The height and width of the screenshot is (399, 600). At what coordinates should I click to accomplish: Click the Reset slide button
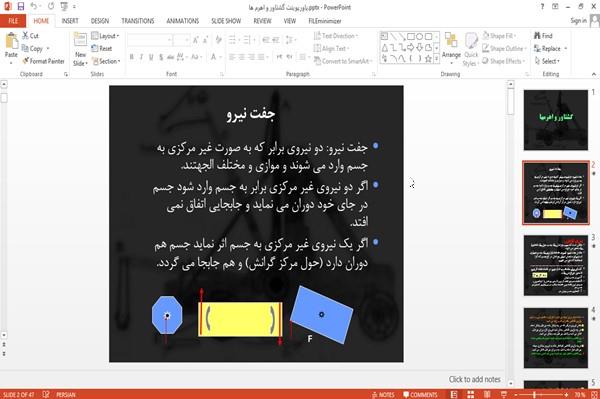coord(101,48)
